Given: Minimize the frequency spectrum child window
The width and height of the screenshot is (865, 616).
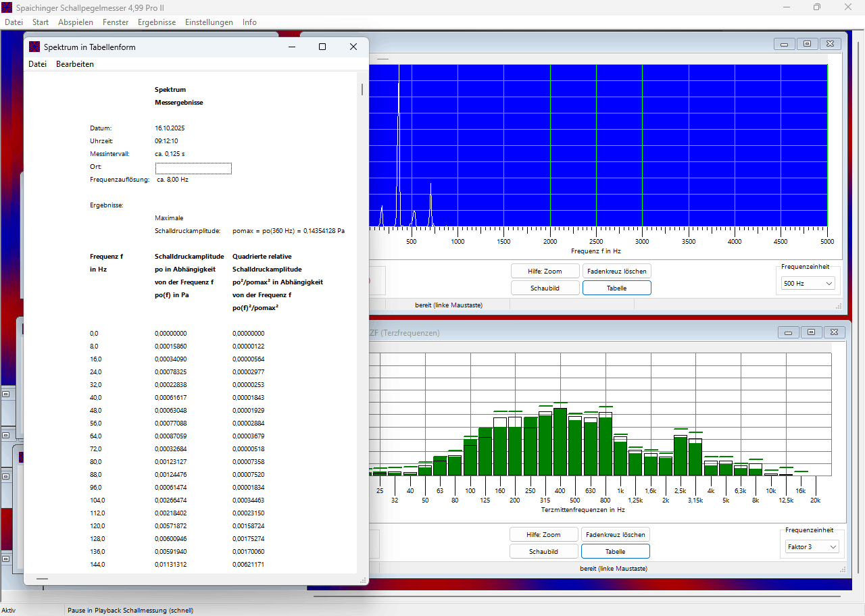Looking at the screenshot, I should [785, 44].
